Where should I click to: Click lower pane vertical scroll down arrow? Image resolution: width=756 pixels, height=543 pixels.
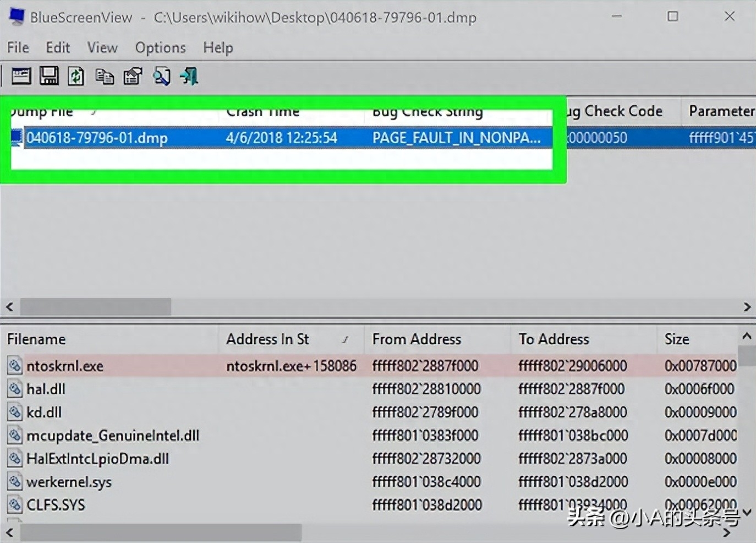tap(747, 512)
